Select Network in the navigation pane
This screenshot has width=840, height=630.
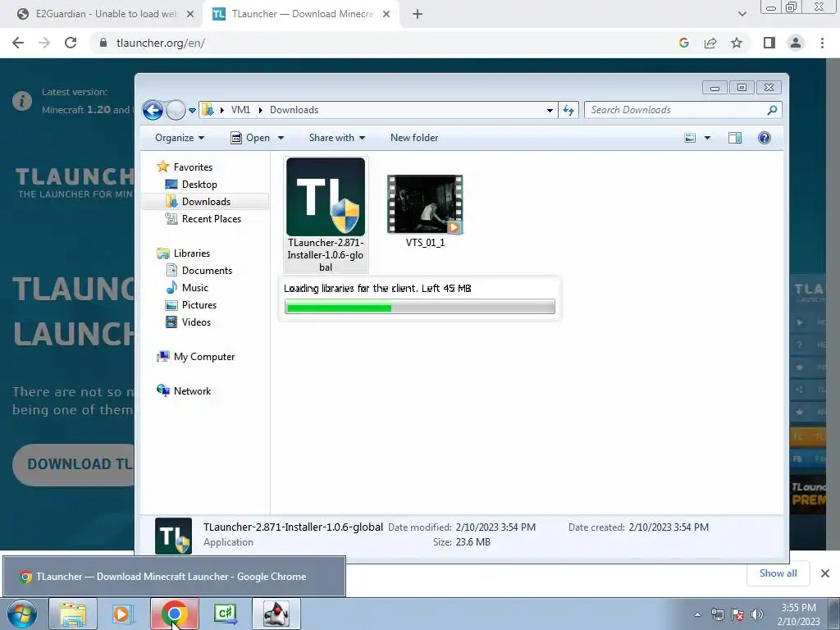(184, 391)
